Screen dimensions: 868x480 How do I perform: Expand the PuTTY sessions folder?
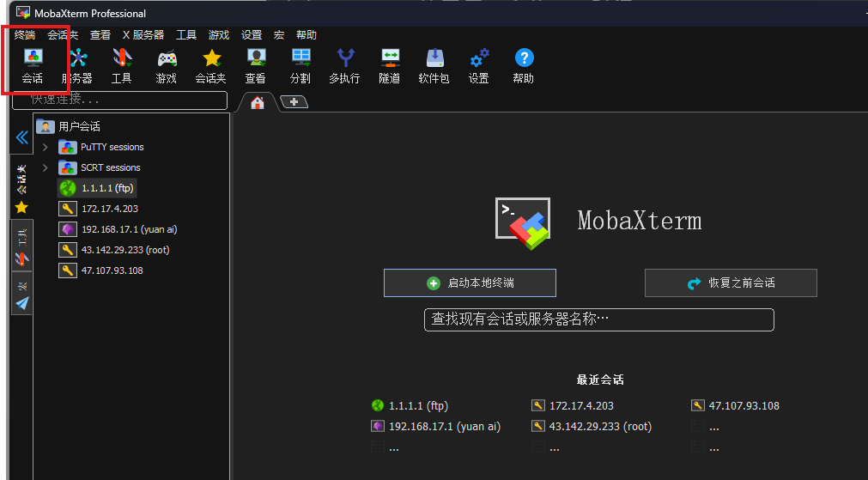[46, 148]
